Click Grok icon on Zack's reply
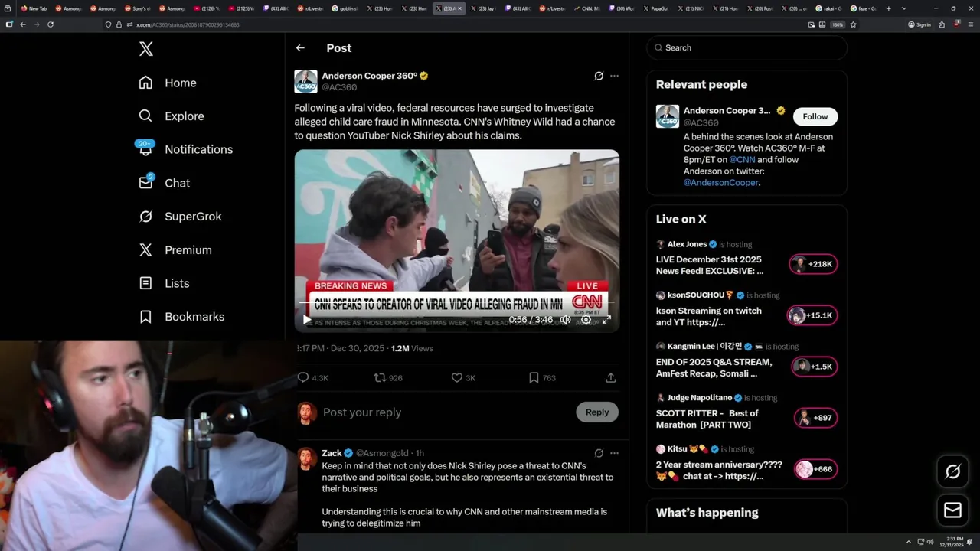Viewport: 980px width, 551px height. click(599, 453)
